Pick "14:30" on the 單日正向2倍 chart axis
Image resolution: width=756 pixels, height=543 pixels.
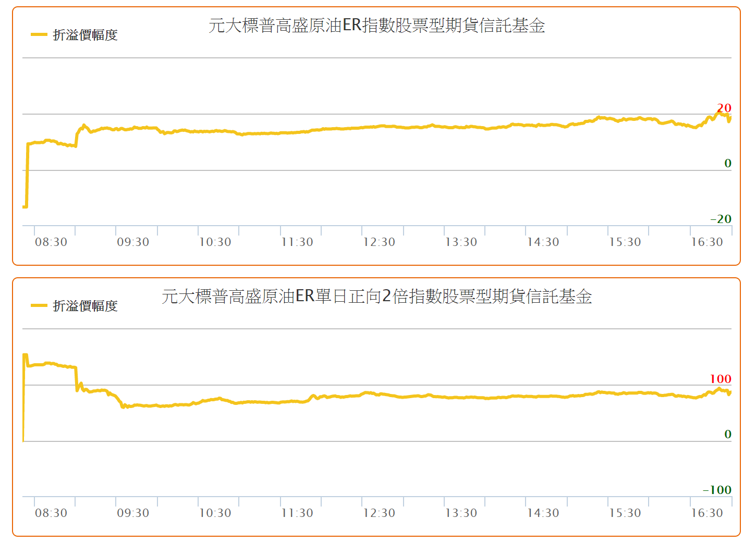(543, 513)
